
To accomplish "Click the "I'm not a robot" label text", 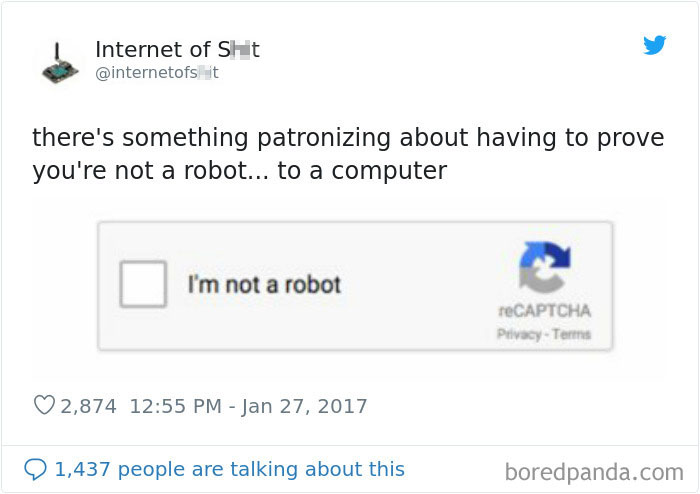I will click(264, 285).
